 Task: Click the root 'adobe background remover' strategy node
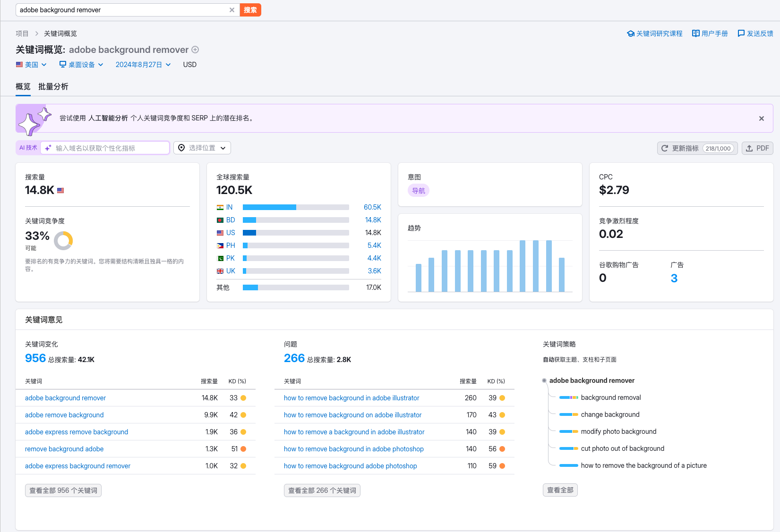[591, 380]
